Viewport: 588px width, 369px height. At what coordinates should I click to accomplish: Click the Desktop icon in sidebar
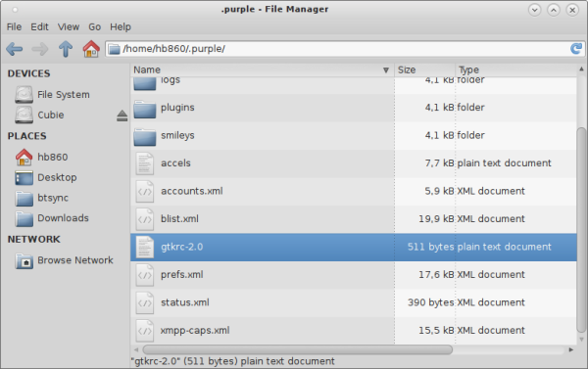(x=24, y=177)
